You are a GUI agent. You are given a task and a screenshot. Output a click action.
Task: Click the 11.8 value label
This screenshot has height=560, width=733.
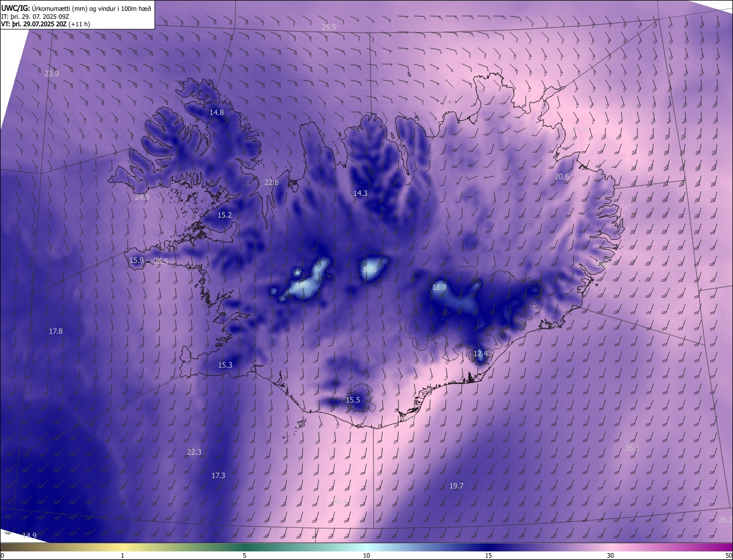pyautogui.click(x=439, y=287)
